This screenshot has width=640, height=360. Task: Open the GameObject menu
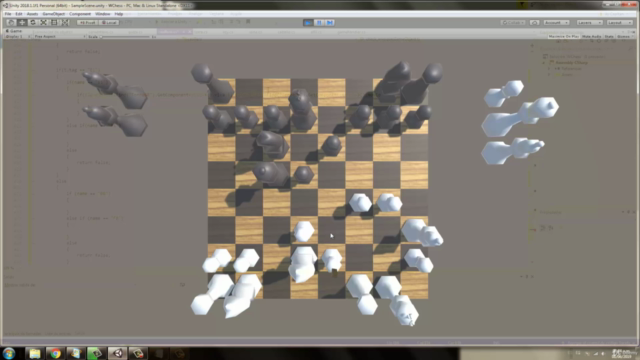point(53,14)
